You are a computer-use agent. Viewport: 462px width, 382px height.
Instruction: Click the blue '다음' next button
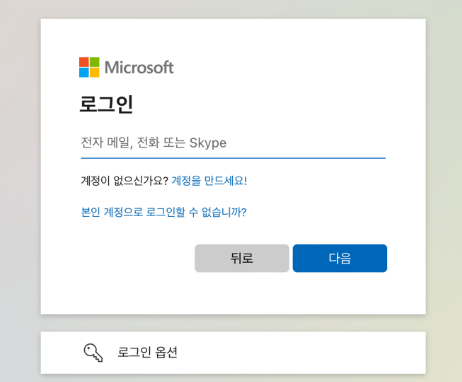click(340, 258)
